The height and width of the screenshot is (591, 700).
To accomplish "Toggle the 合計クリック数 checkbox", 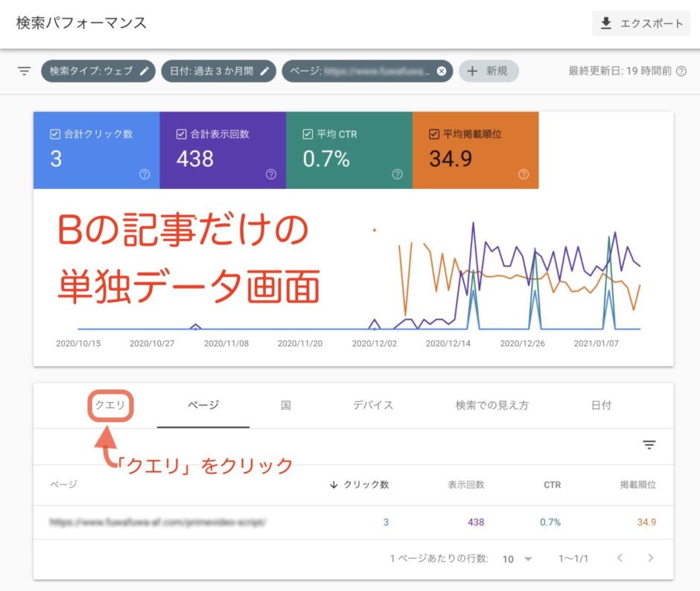I will click(55, 134).
